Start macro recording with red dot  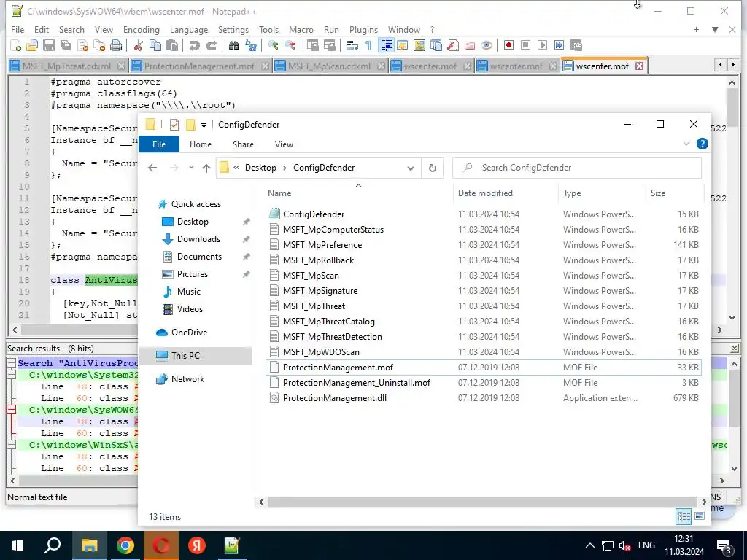(508, 46)
